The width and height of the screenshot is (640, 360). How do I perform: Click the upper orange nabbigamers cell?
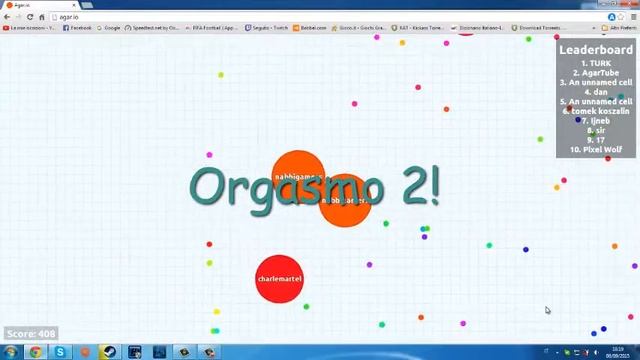click(x=298, y=176)
